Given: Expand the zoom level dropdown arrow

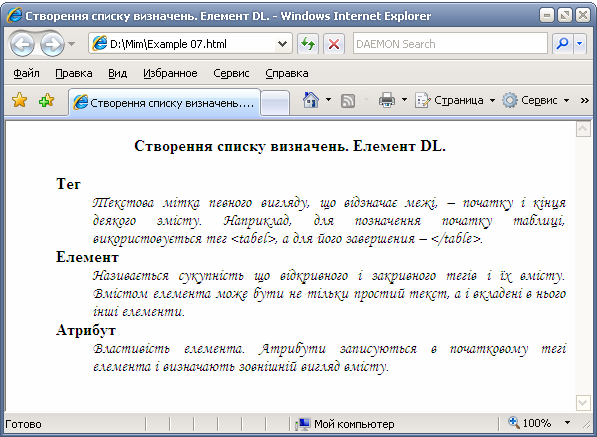Looking at the screenshot, I should [x=567, y=423].
